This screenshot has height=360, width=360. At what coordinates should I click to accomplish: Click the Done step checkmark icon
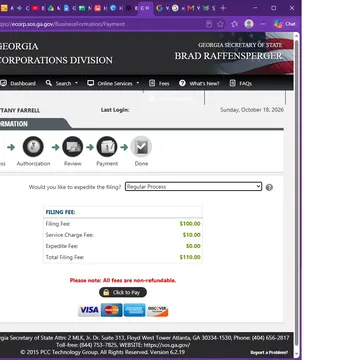pyautogui.click(x=141, y=147)
